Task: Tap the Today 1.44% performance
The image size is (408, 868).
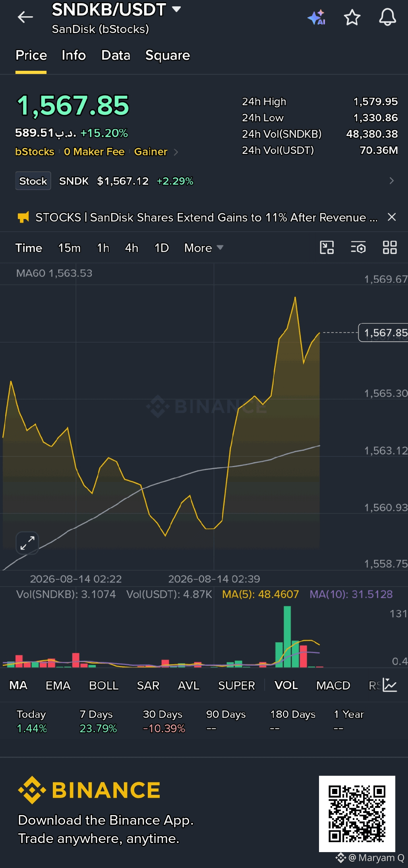Action: 31,721
